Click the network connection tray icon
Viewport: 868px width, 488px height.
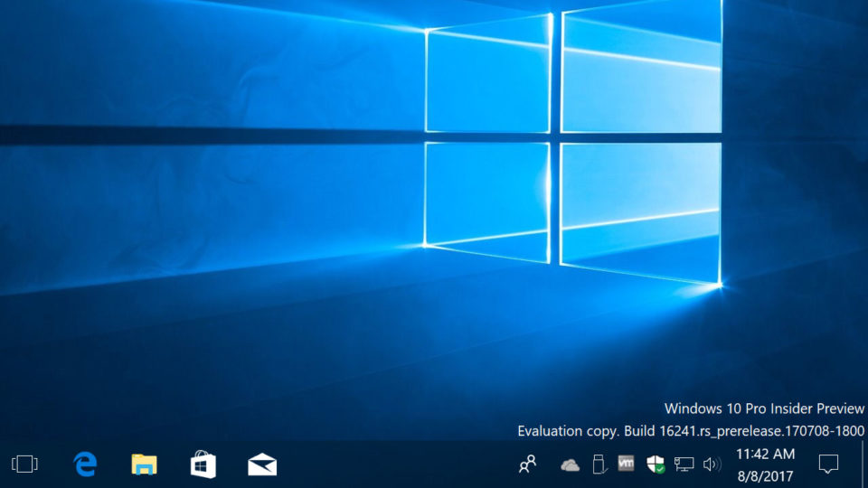point(684,465)
